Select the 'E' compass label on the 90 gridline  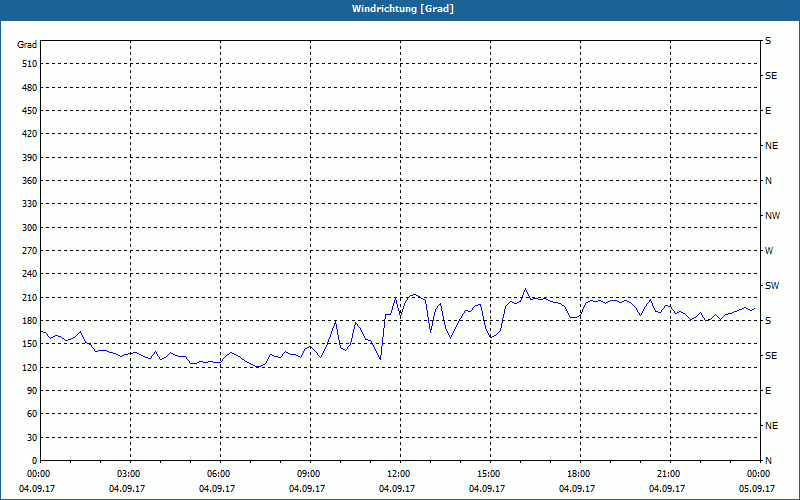tap(768, 391)
